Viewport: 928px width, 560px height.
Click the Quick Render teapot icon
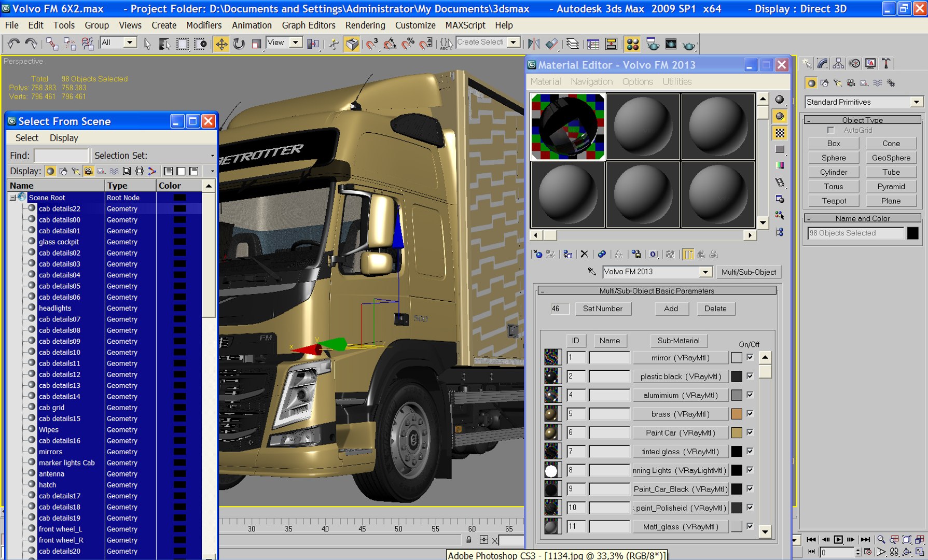[x=689, y=45]
